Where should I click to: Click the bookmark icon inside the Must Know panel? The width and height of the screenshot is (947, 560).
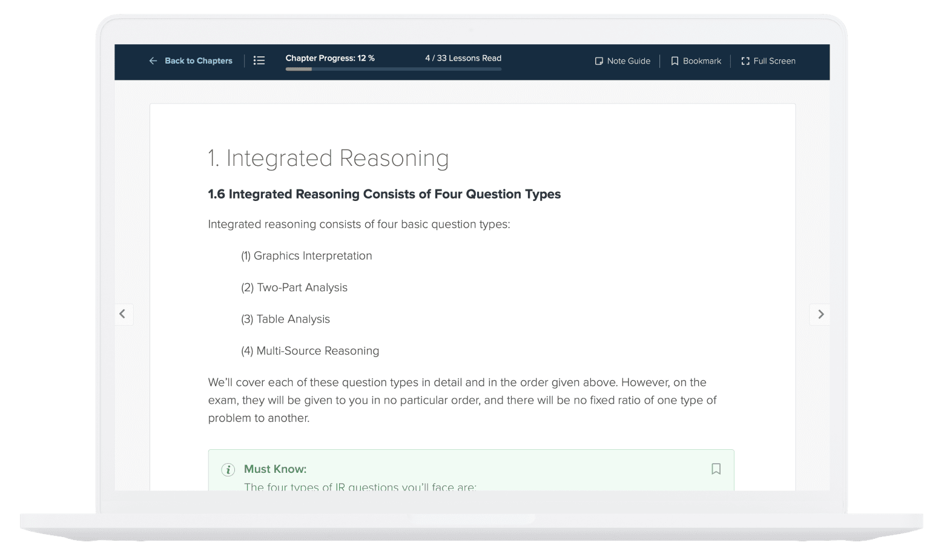[x=716, y=469]
